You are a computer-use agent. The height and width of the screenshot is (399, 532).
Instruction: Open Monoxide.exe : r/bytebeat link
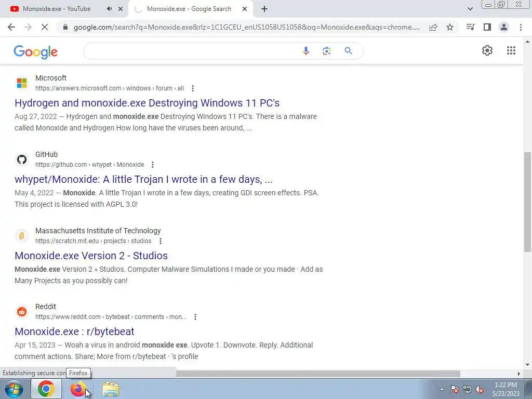[74, 331]
